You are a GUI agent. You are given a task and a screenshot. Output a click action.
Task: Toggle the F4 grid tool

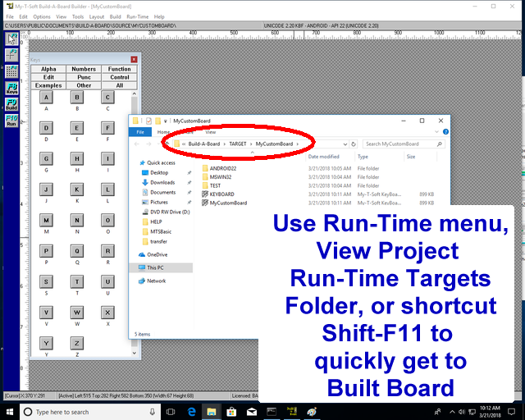pos(11,70)
